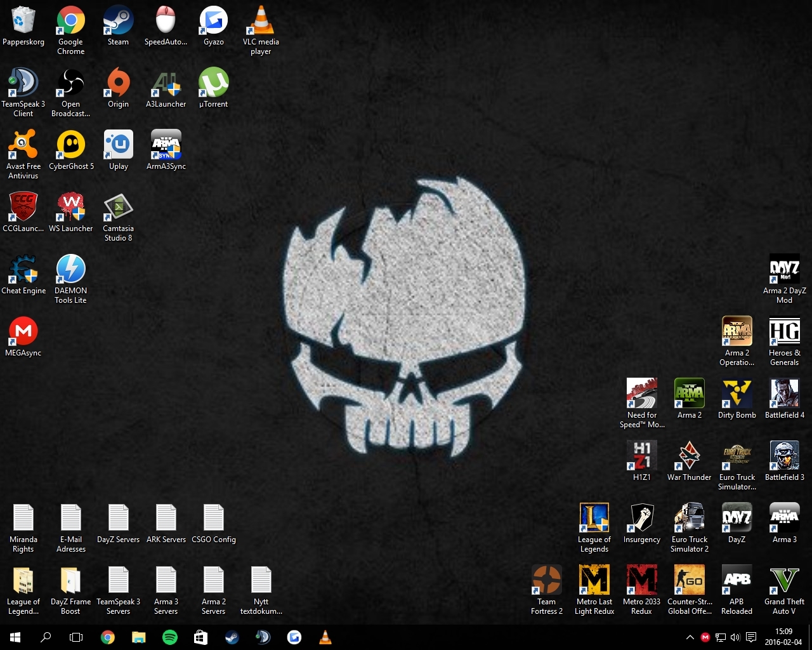Select the Arma 2 Operatio... game icon
The width and height of the screenshot is (812, 650).
tap(737, 342)
